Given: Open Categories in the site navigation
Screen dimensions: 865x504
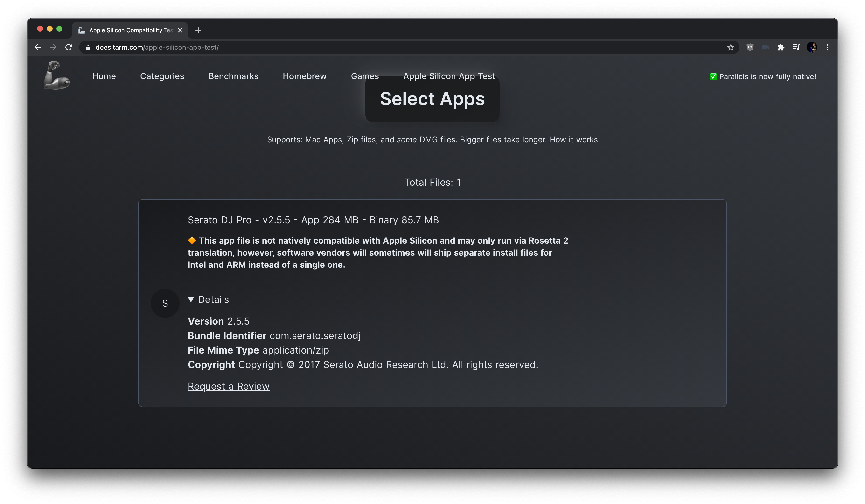Looking at the screenshot, I should click(x=162, y=76).
